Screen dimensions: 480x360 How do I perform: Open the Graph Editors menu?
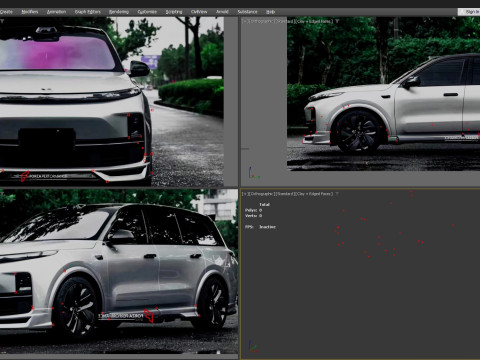click(88, 12)
